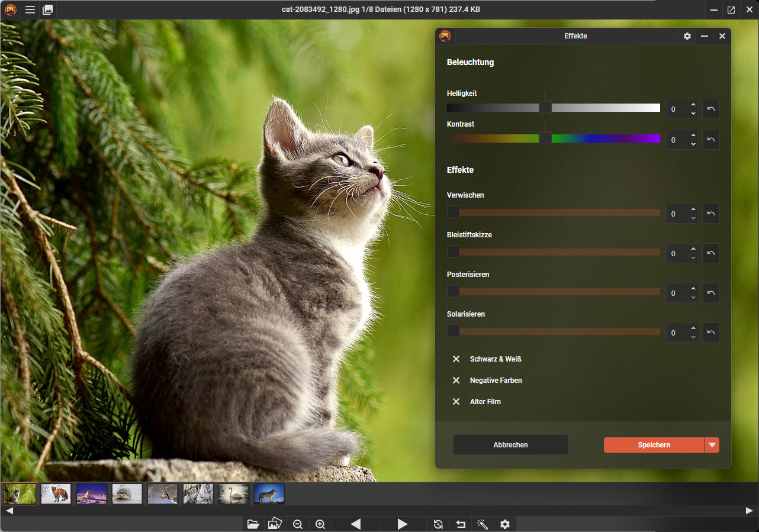Viewport: 759px width, 532px height.
Task: Open the image gallery icon in bottom toolbar
Action: pos(275,524)
